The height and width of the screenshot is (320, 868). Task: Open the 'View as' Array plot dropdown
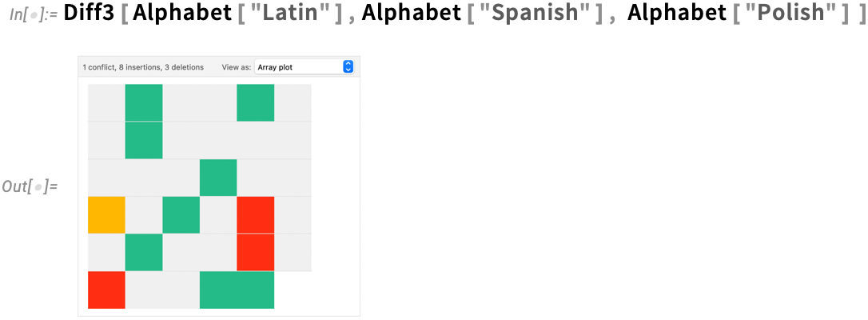coord(304,67)
